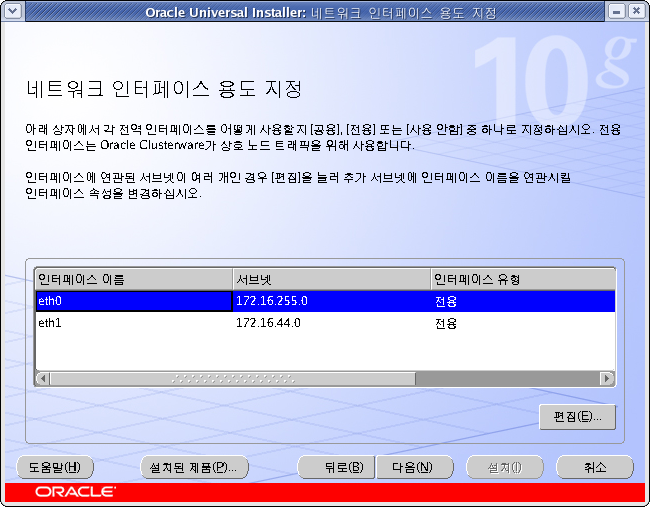
Task: Click the 설치(I) install button
Action: pos(504,467)
